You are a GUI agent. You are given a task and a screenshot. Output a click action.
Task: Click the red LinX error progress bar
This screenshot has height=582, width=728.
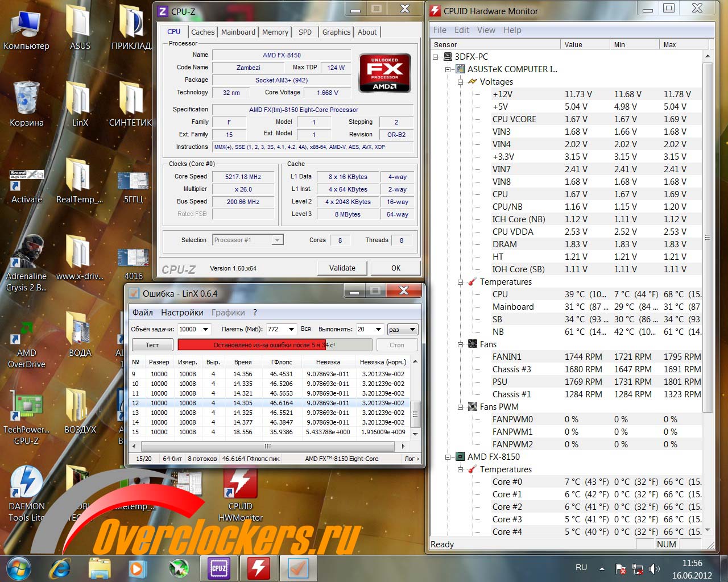(x=274, y=345)
